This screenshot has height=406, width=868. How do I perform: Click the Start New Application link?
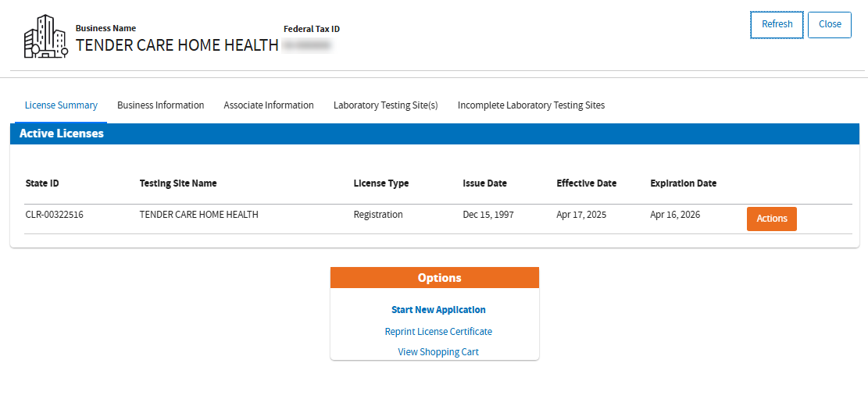coord(438,310)
